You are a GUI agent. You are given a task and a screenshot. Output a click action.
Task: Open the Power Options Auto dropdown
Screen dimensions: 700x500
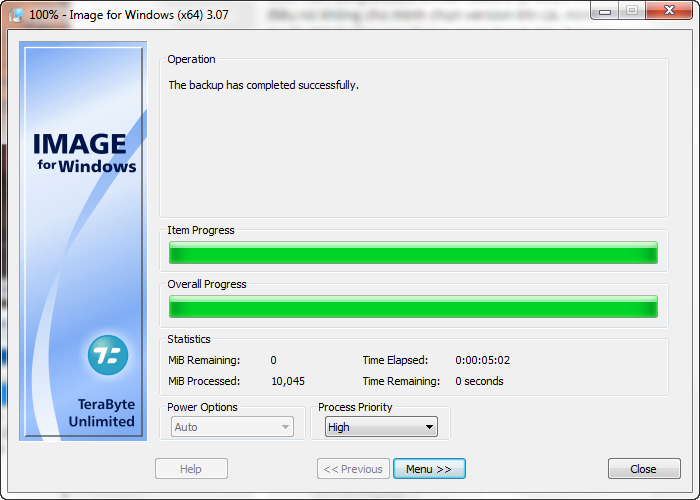pyautogui.click(x=232, y=427)
